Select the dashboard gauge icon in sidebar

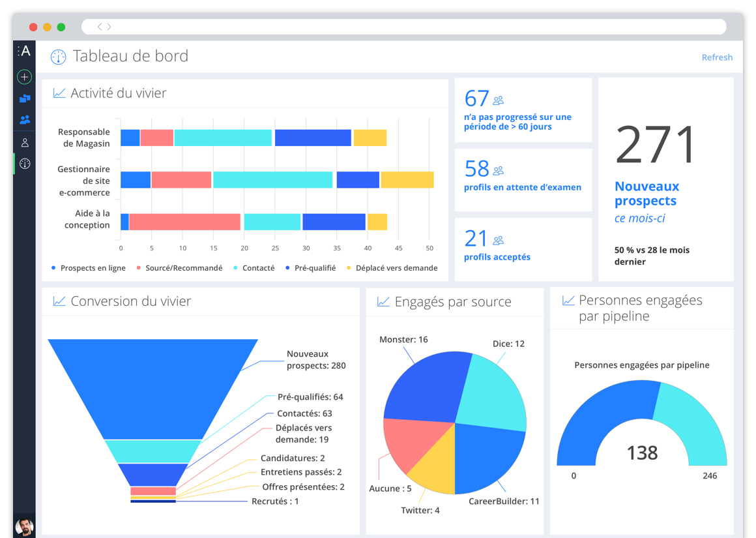pyautogui.click(x=25, y=164)
